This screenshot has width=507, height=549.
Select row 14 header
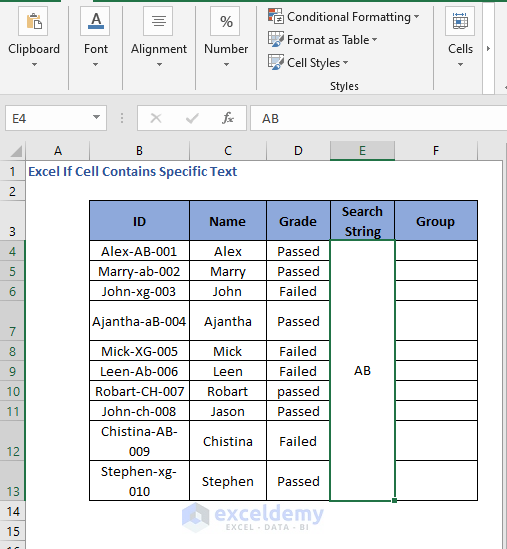tap(13, 511)
